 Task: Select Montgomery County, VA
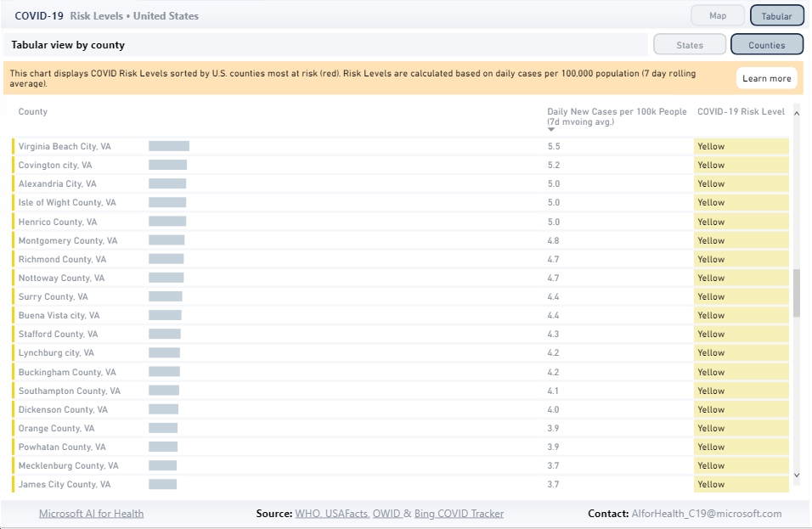coord(400,240)
